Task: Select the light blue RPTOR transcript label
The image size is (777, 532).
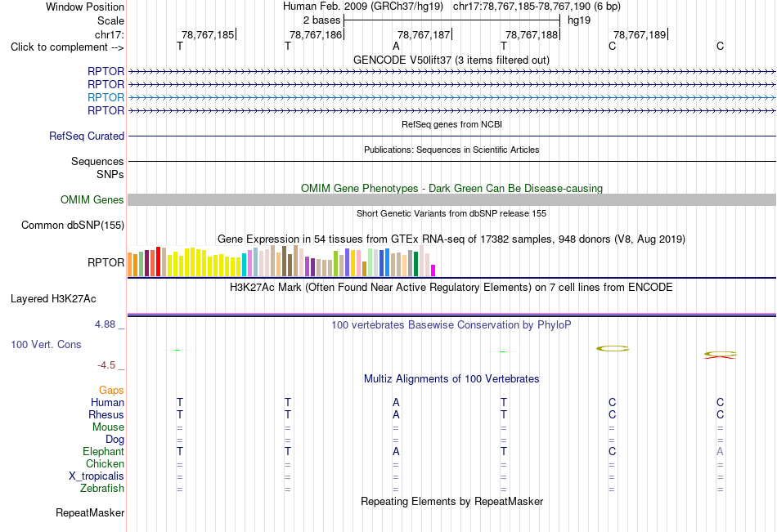Action: coord(106,97)
